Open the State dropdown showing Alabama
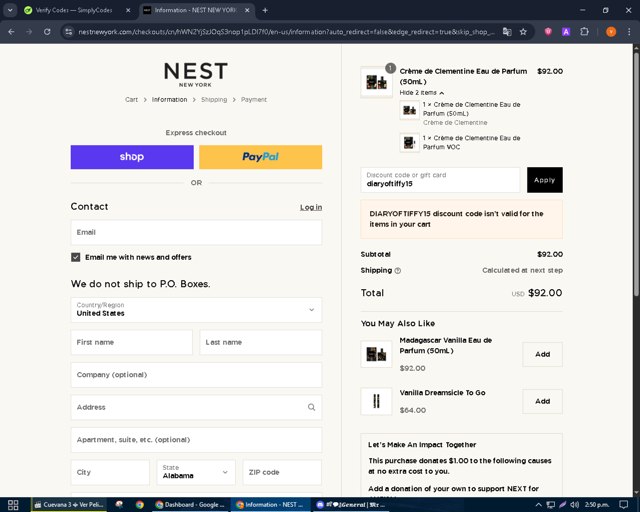 point(196,472)
